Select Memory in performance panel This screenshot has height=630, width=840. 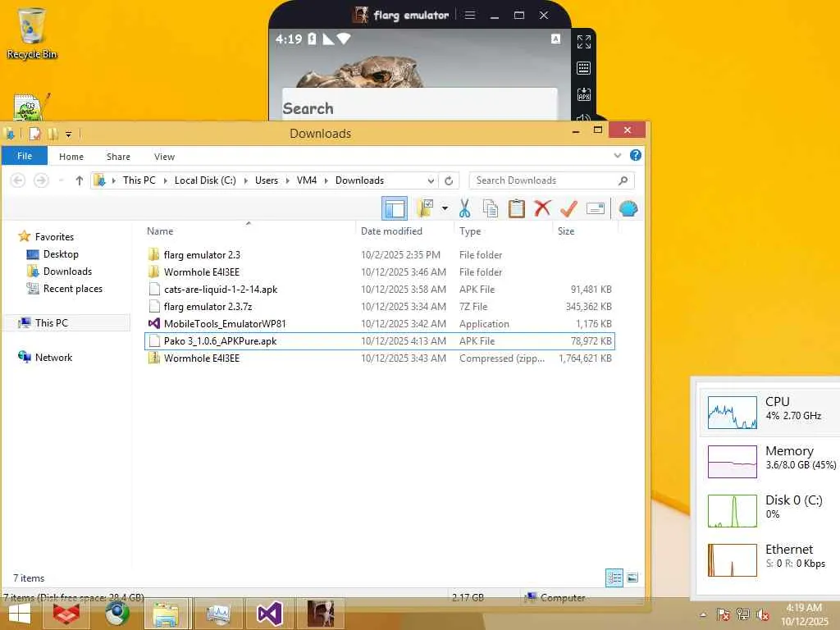pyautogui.click(x=769, y=461)
